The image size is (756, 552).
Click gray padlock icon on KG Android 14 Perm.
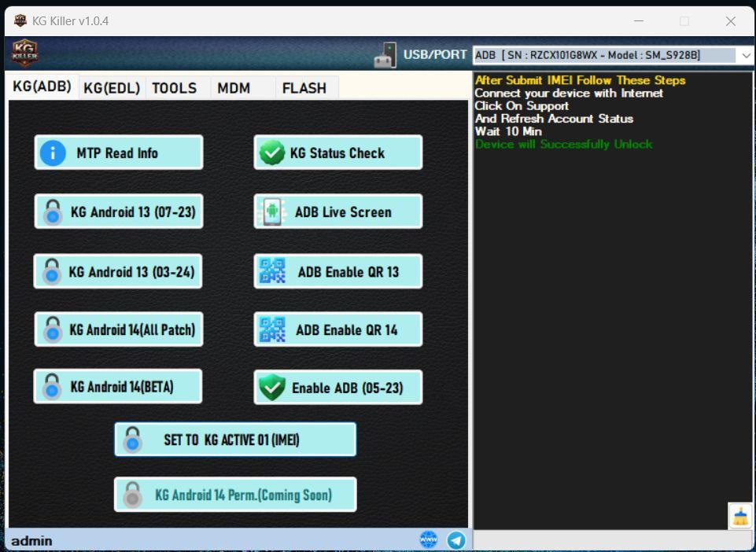(133, 495)
